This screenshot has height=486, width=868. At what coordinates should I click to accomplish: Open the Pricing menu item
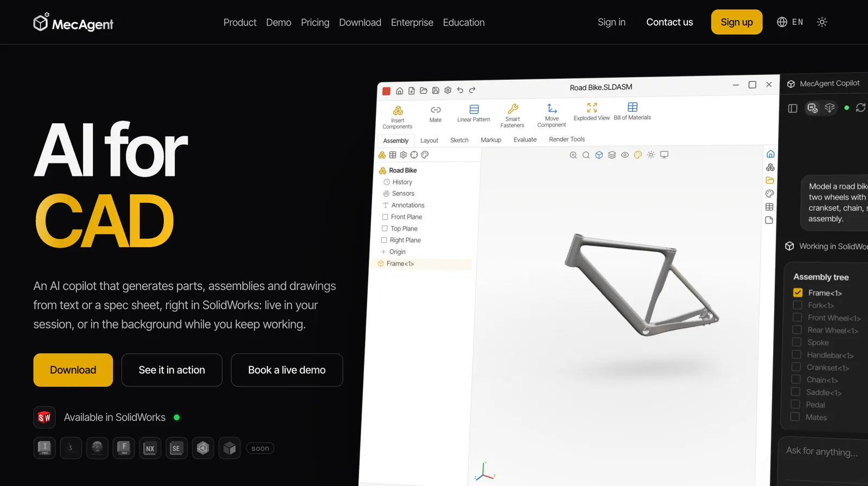point(315,22)
